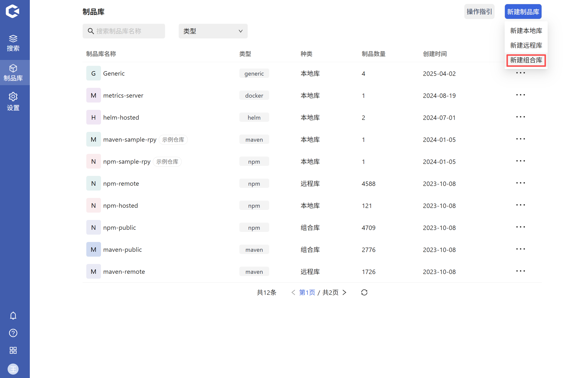Open more actions for npm-remote row

[x=520, y=183]
